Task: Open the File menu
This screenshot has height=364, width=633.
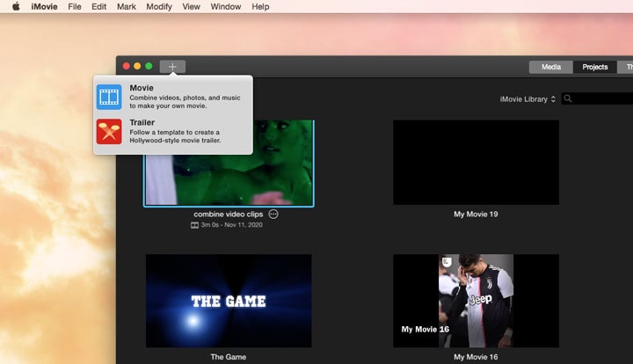Action: tap(74, 6)
